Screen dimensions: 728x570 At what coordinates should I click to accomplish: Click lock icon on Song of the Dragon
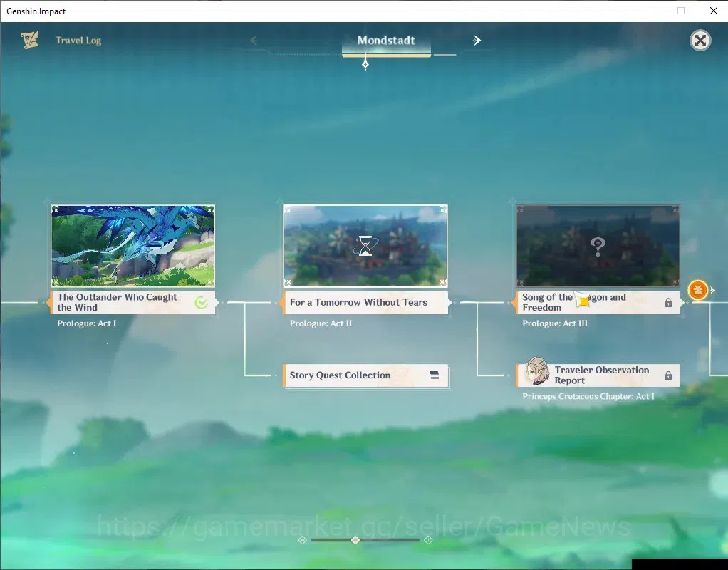click(x=668, y=303)
